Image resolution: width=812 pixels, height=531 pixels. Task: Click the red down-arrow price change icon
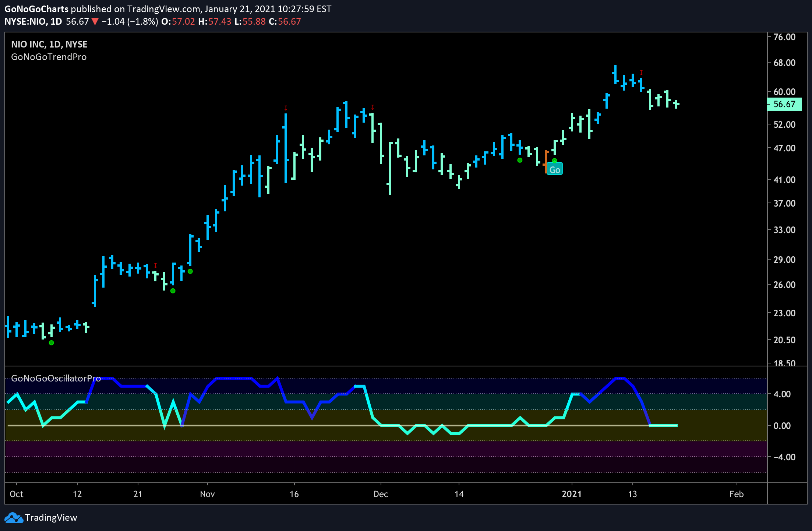click(x=95, y=22)
